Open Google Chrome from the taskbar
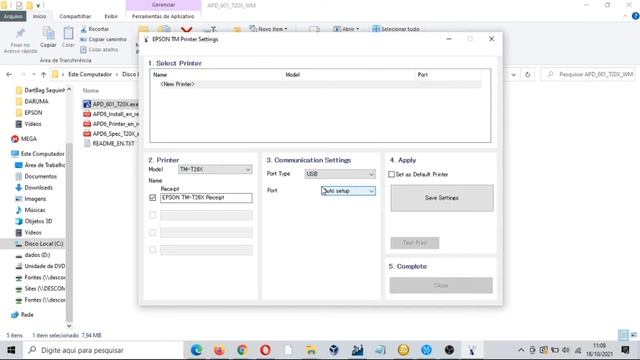 point(242,350)
